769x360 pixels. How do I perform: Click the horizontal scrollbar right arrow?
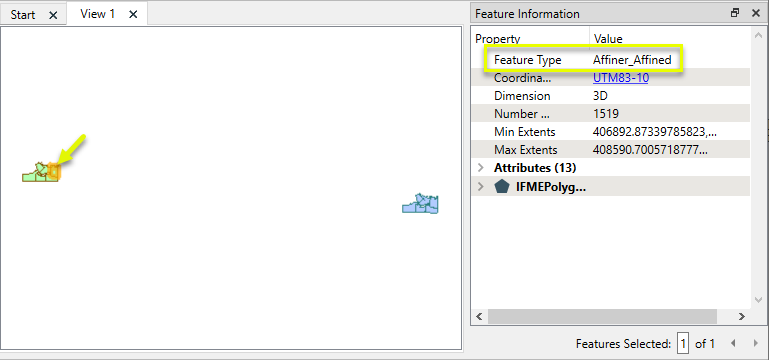tap(743, 317)
